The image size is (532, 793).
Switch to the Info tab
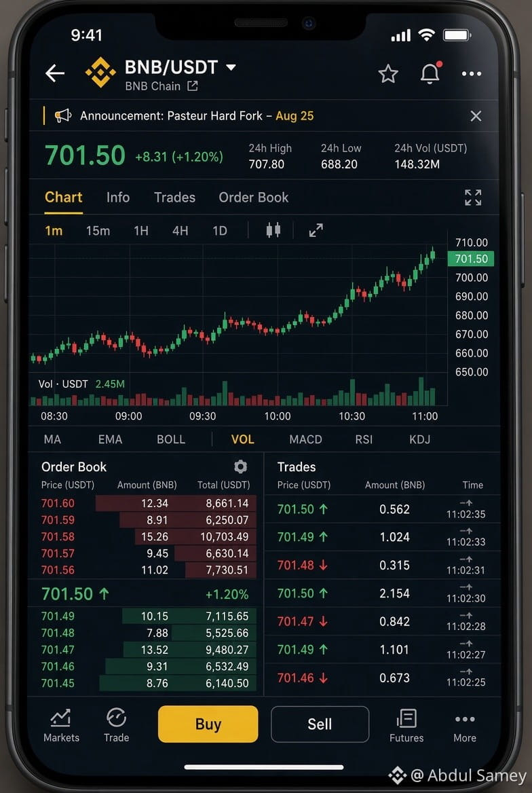[118, 198]
